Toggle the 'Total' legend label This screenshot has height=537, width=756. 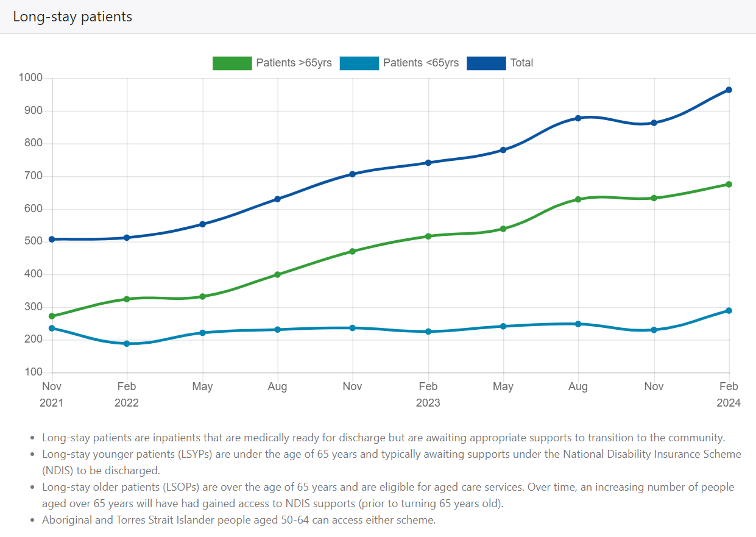coord(521,63)
